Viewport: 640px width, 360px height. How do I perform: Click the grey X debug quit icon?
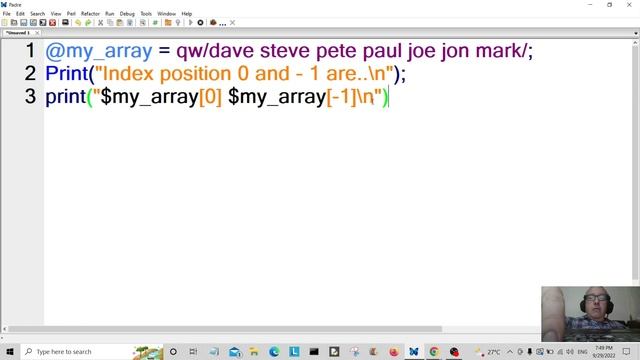pyautogui.click(x=232, y=23)
